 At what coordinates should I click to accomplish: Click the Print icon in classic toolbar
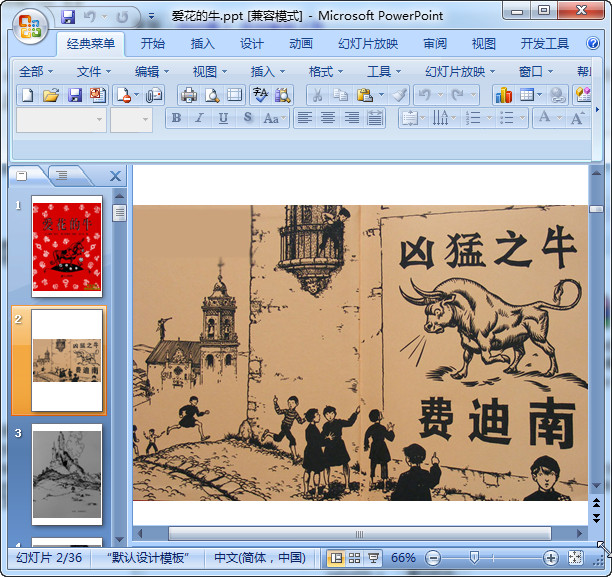(189, 95)
